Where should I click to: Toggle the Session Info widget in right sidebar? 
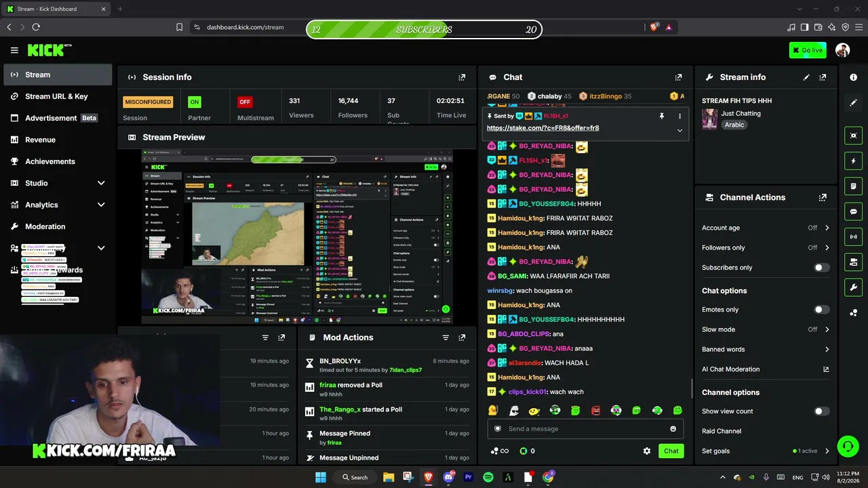(853, 237)
